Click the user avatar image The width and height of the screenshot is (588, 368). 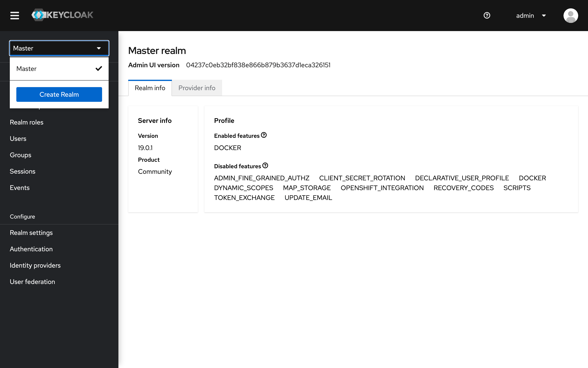570,16
